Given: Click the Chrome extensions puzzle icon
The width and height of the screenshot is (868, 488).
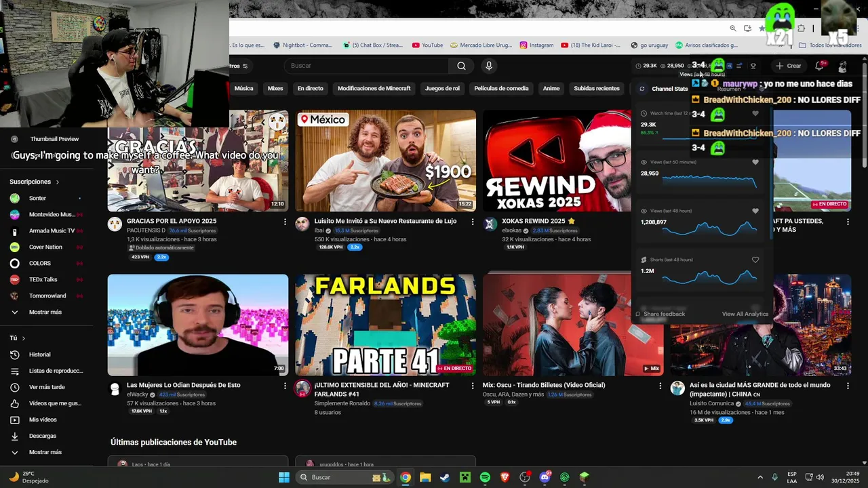Looking at the screenshot, I should tap(801, 28).
